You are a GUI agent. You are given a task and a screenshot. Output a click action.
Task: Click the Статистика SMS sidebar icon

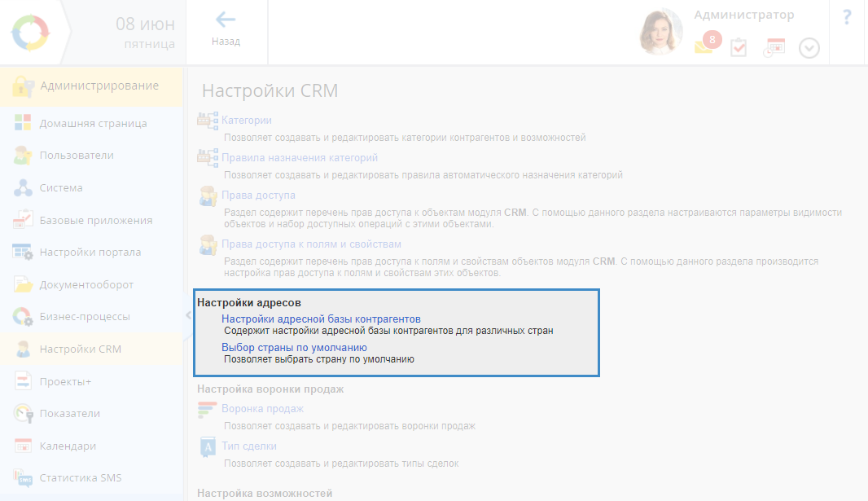click(23, 477)
